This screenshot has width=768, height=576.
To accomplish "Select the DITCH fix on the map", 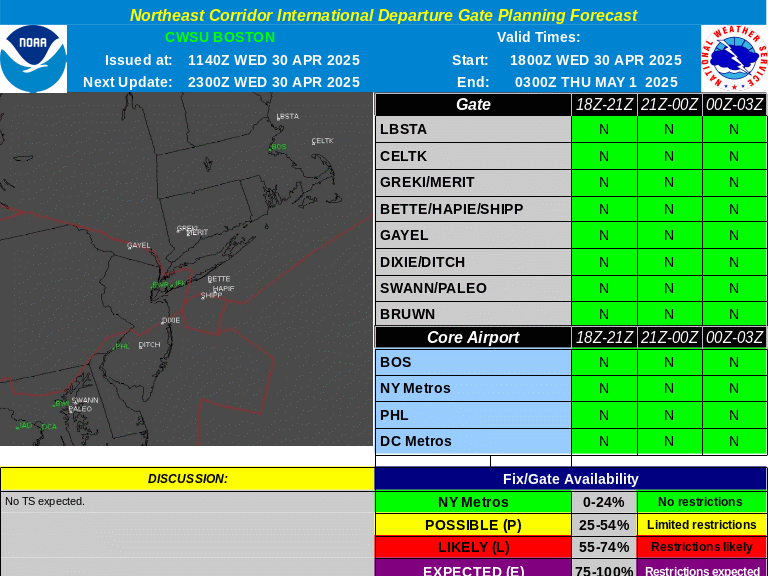I will [x=149, y=345].
